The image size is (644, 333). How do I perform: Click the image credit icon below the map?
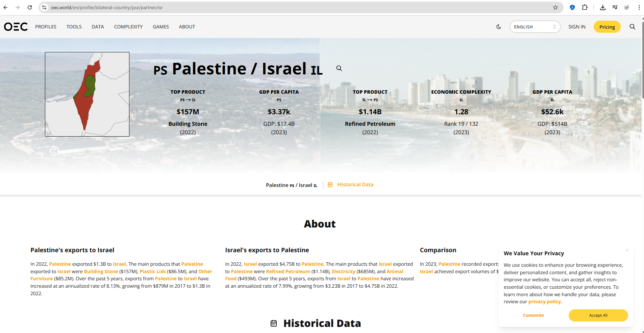point(54,151)
